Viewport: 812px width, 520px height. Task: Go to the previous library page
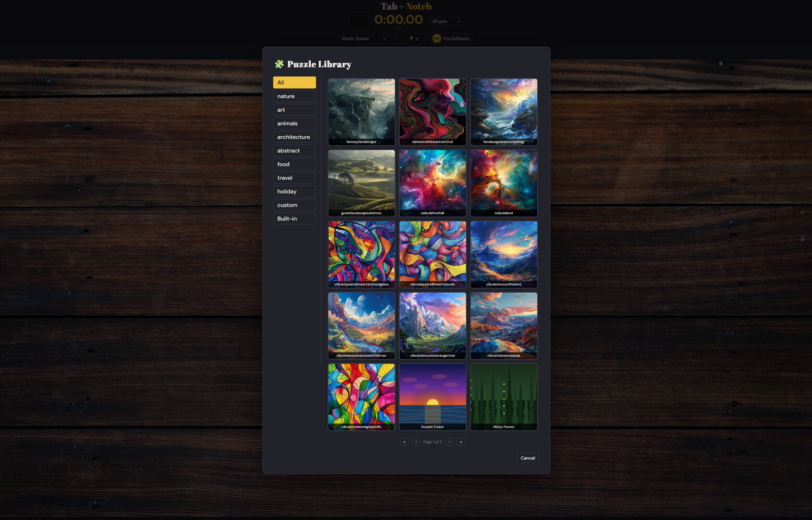tap(416, 442)
